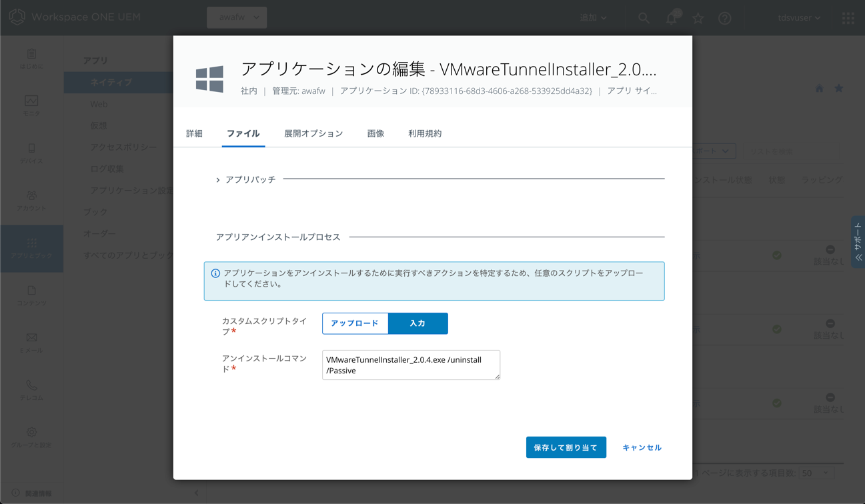Select オーダー in the submenu

99,234
